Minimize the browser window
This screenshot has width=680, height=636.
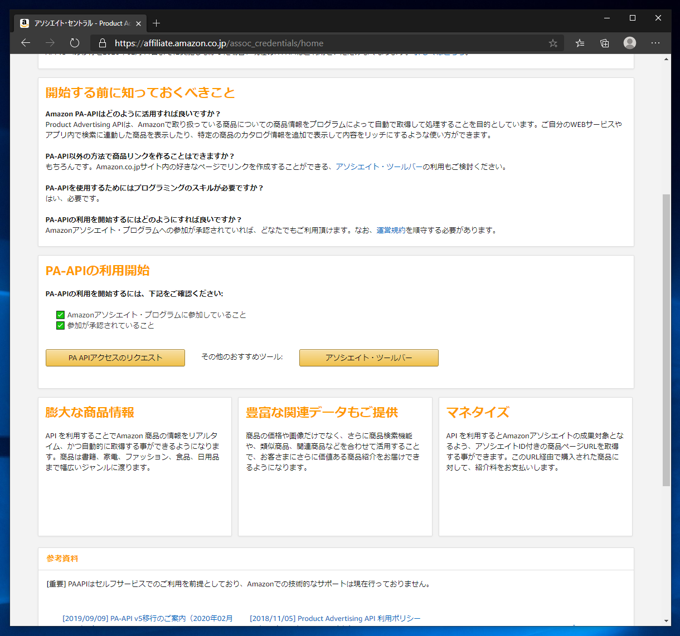pos(607,18)
